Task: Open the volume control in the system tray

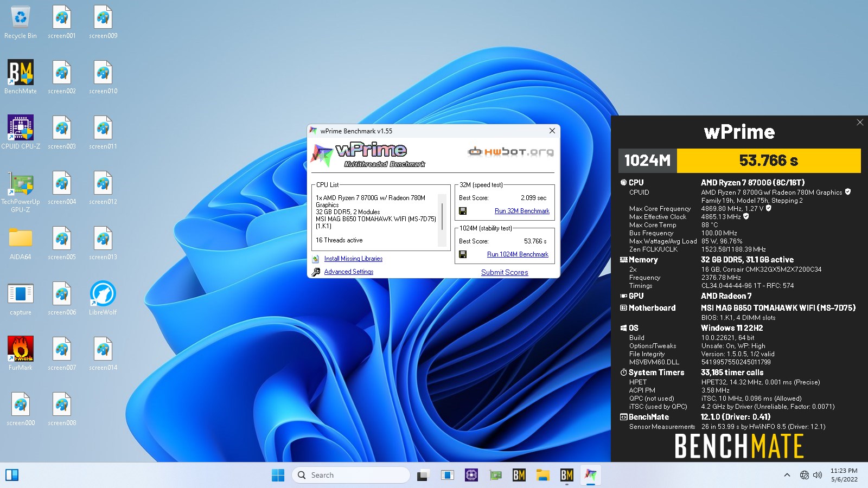Action: [x=818, y=475]
